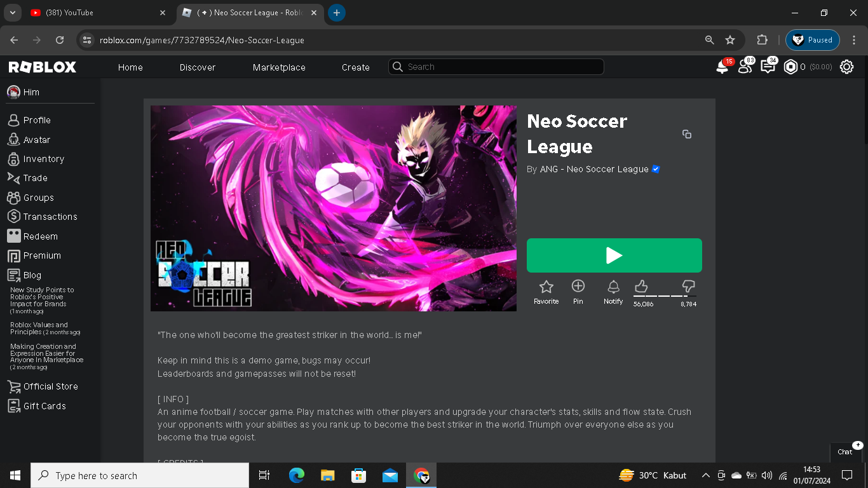This screenshot has width=868, height=488.
Task: Open the Roblox notifications bell
Action: 722,67
